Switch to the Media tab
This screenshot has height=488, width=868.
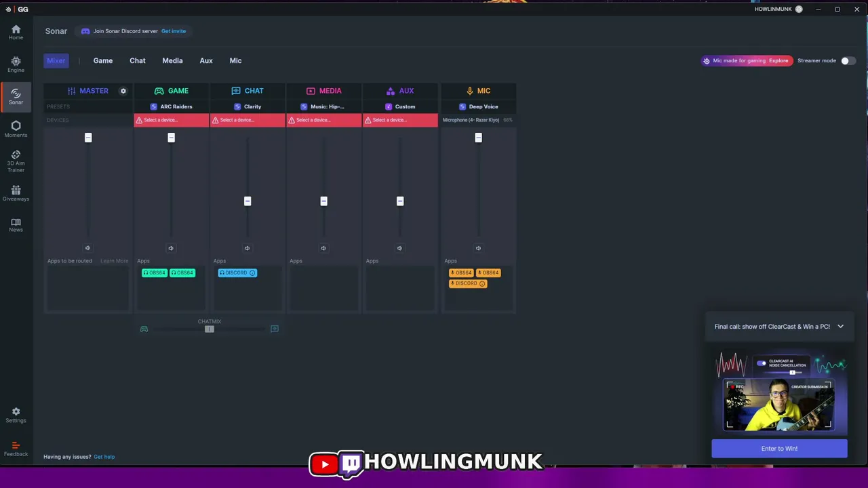(x=172, y=60)
